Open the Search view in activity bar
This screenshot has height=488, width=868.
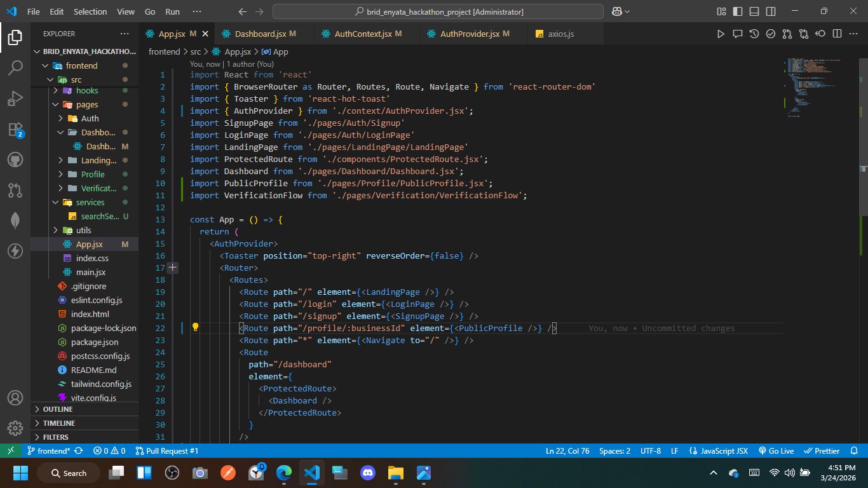pos(15,69)
